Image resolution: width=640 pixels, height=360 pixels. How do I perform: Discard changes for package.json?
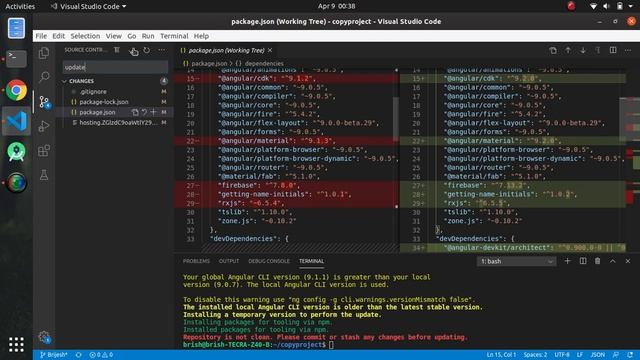(144, 112)
